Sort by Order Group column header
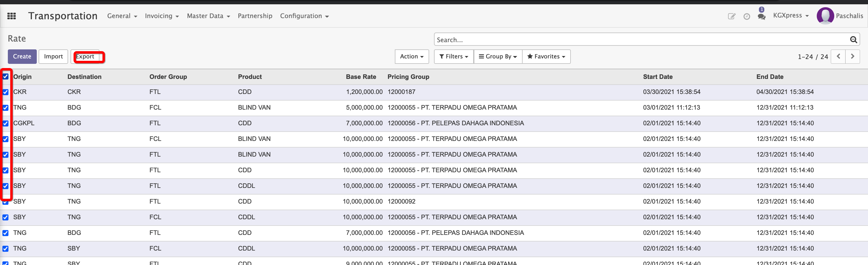This screenshot has height=265, width=868. point(168,77)
